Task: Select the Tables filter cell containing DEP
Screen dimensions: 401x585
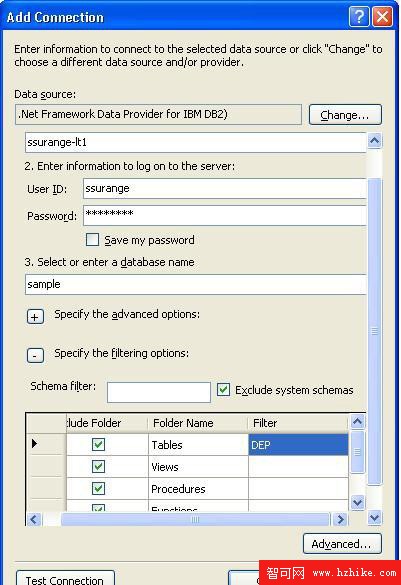Action: pos(298,445)
